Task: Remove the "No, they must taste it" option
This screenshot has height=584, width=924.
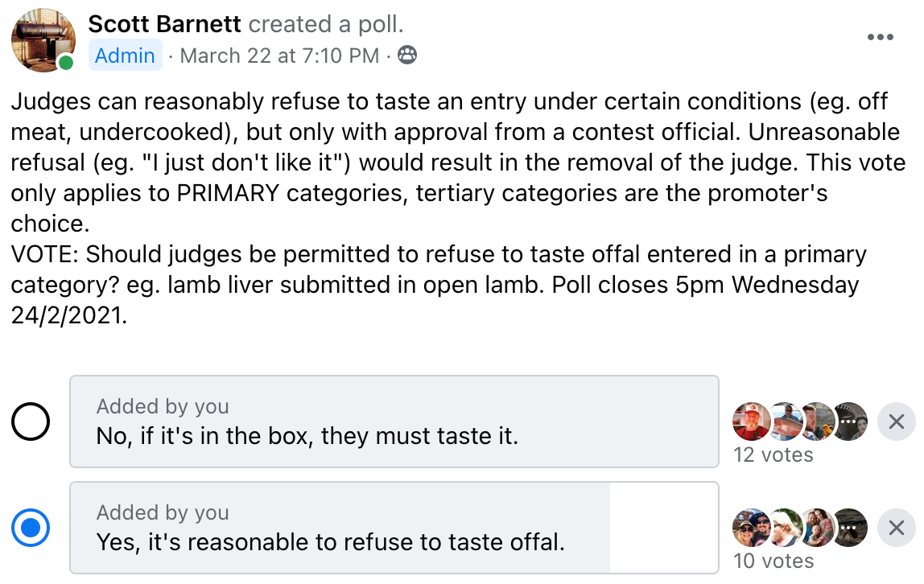Action: tap(897, 422)
